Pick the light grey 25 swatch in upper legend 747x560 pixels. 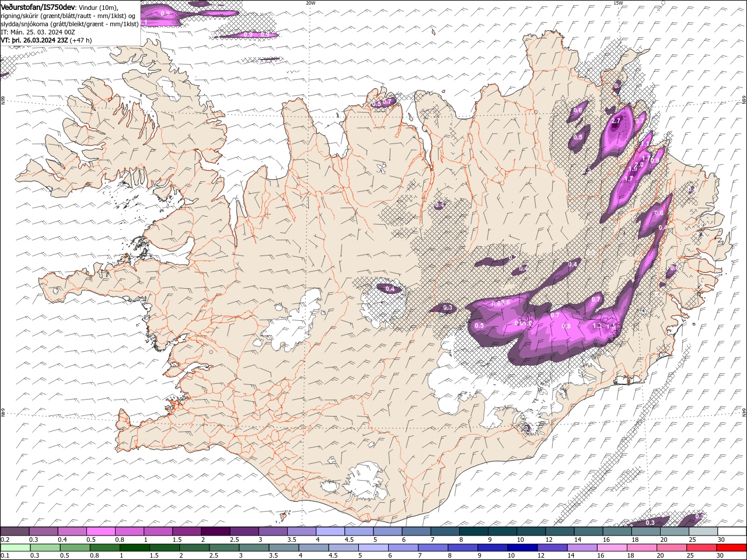[703, 531]
